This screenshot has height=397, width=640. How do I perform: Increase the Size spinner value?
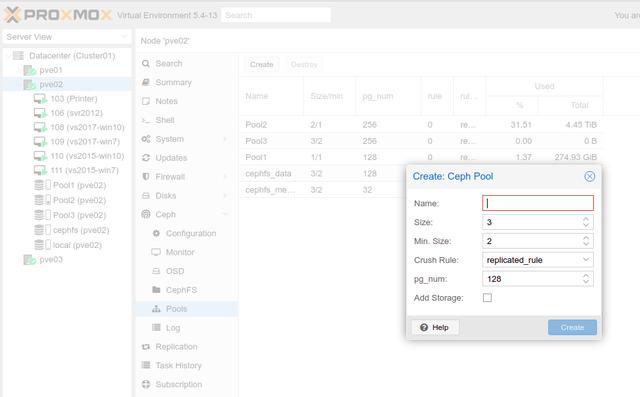click(586, 219)
